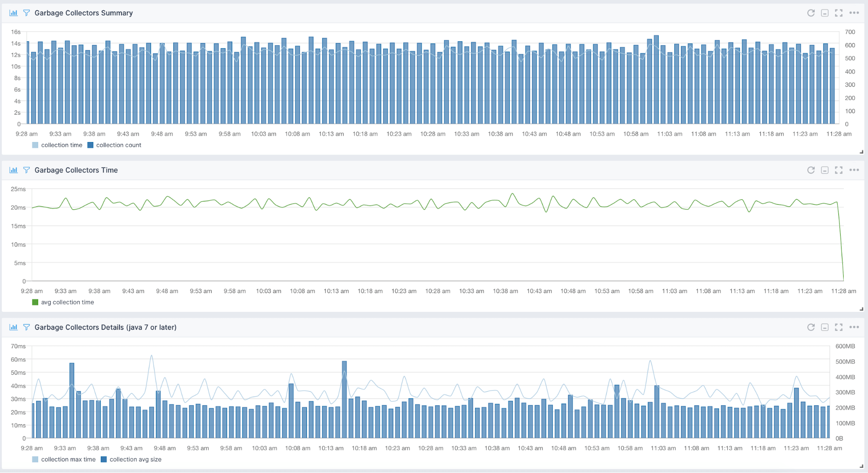Click the filter icon on Garbage Collectors Details
868x473 pixels.
(27, 327)
